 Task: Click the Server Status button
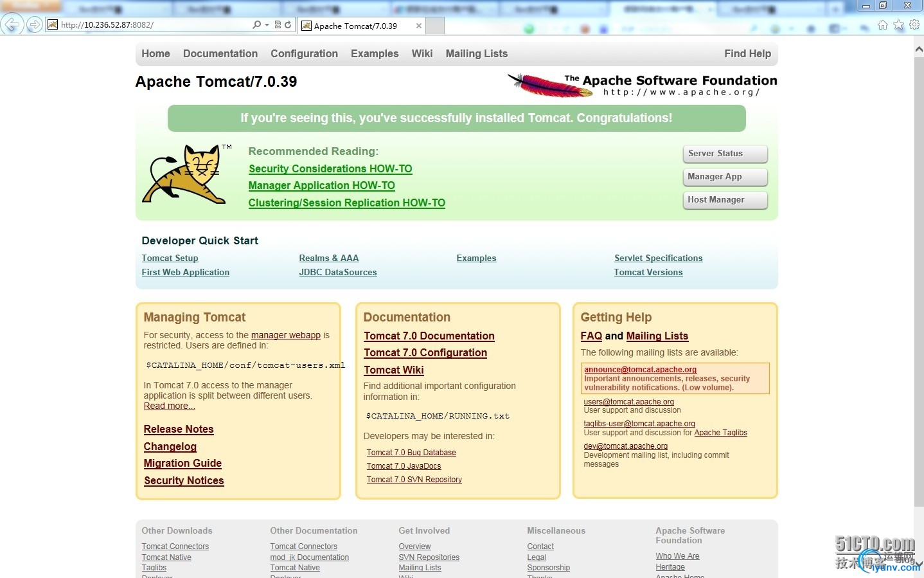pos(725,154)
